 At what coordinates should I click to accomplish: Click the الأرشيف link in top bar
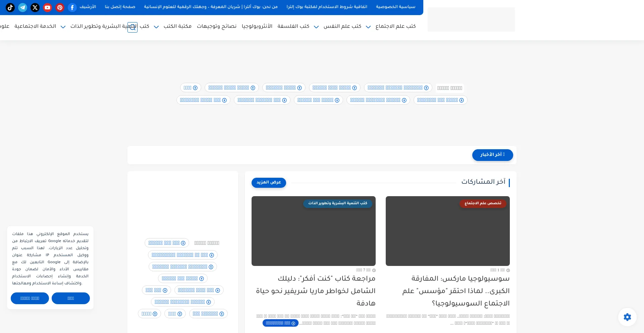pyautogui.click(x=88, y=7)
